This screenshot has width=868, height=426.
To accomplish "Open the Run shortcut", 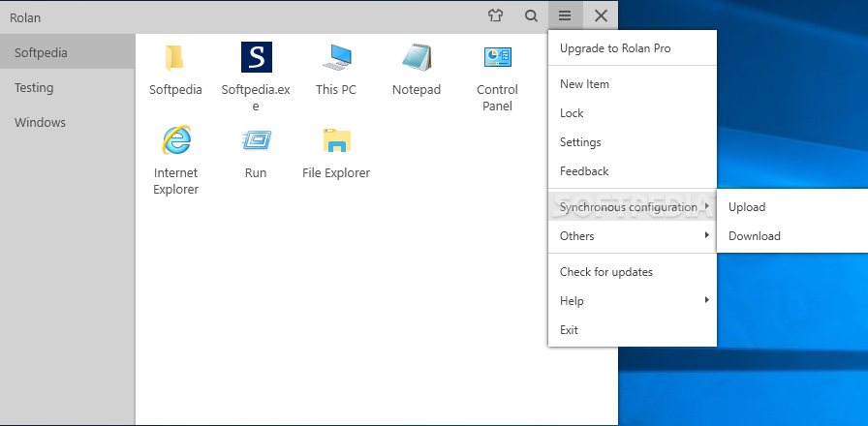I will coord(256,153).
